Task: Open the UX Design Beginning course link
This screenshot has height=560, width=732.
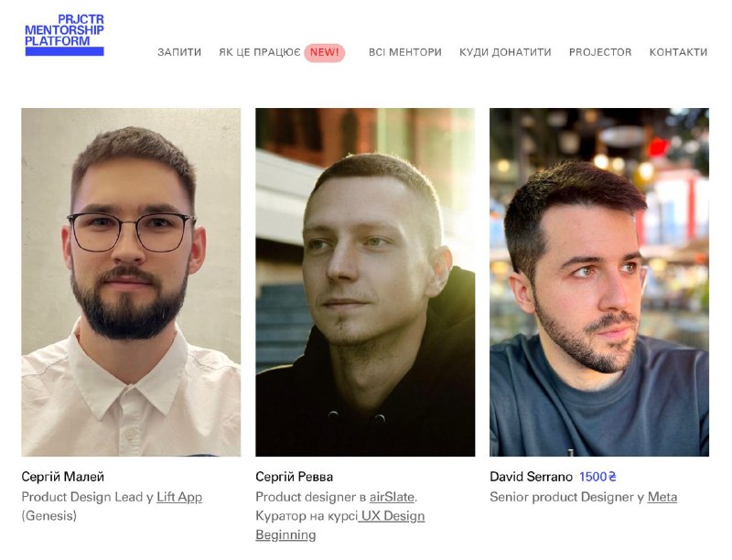Action: pyautogui.click(x=339, y=525)
